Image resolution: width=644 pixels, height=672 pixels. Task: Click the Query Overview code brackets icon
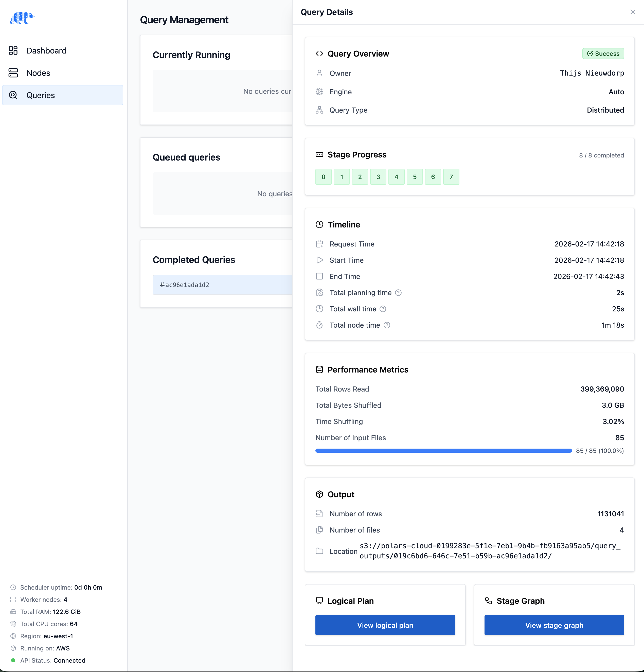tap(319, 54)
